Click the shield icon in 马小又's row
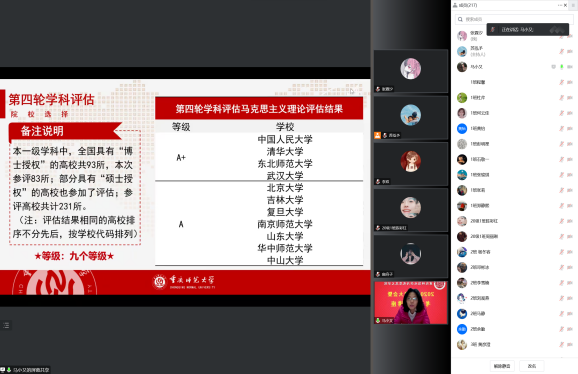The width and height of the screenshot is (578, 374). pyautogui.click(x=553, y=67)
